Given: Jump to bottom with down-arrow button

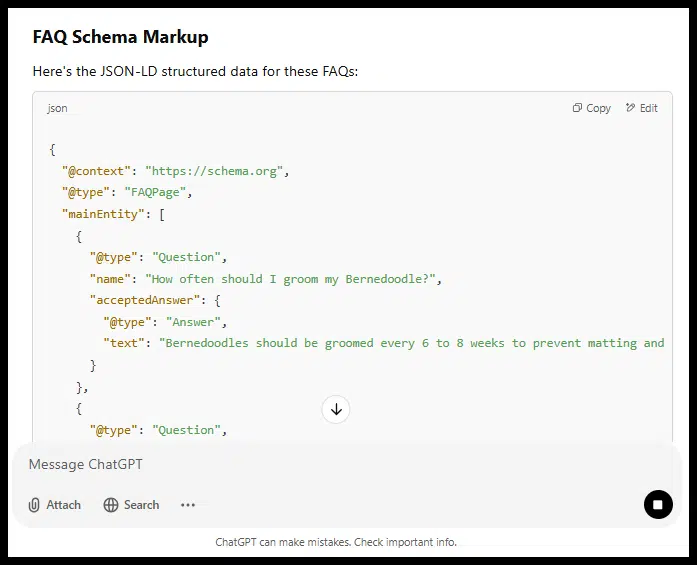Looking at the screenshot, I should coord(336,409).
